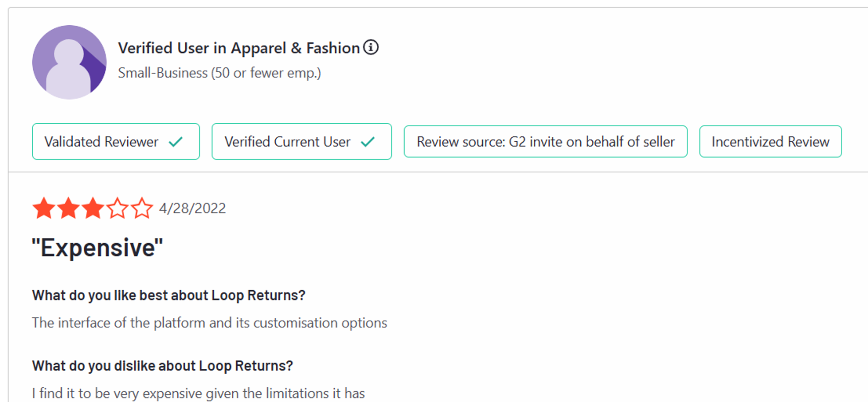The image size is (868, 402).
Task: Toggle the Incentivized Review badge
Action: click(770, 141)
